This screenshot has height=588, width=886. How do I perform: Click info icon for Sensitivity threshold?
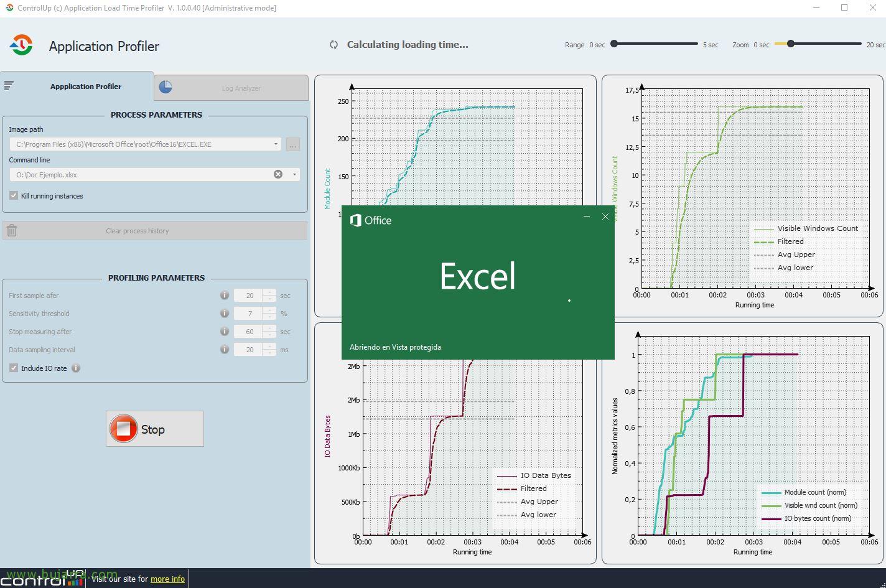(x=225, y=314)
